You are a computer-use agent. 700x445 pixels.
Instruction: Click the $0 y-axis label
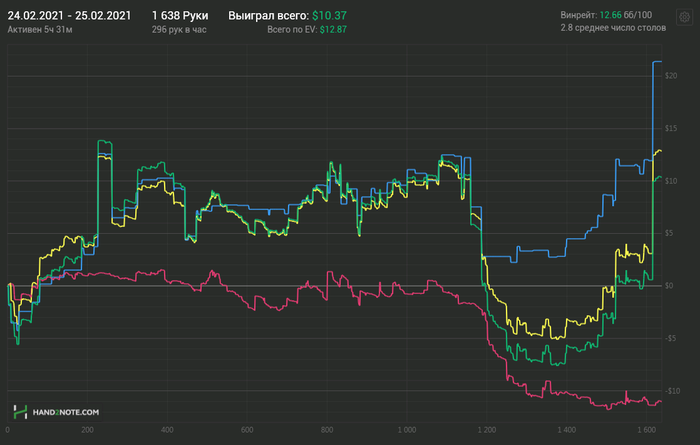click(669, 286)
